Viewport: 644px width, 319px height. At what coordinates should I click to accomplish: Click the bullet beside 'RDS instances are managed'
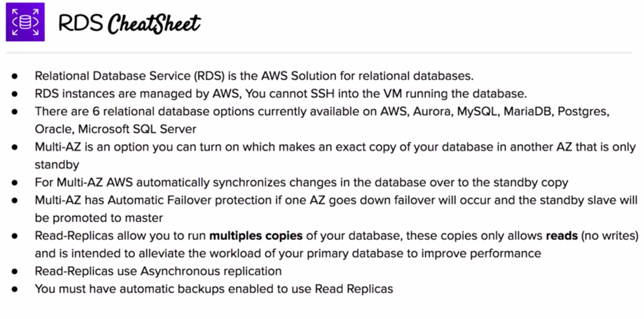point(15,94)
